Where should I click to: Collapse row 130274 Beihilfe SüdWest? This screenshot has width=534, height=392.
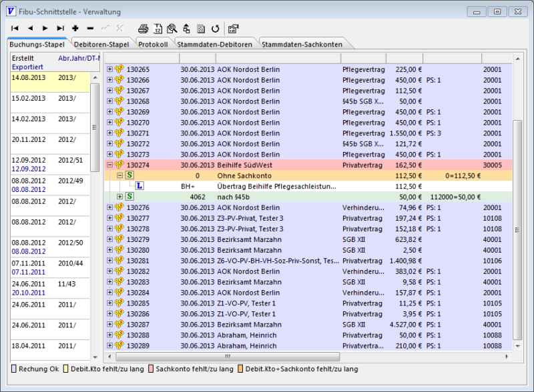coord(110,165)
